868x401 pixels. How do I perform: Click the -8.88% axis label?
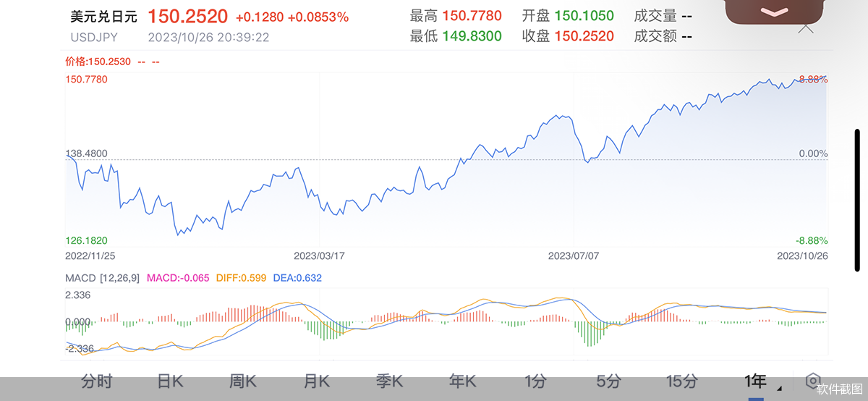click(x=812, y=240)
